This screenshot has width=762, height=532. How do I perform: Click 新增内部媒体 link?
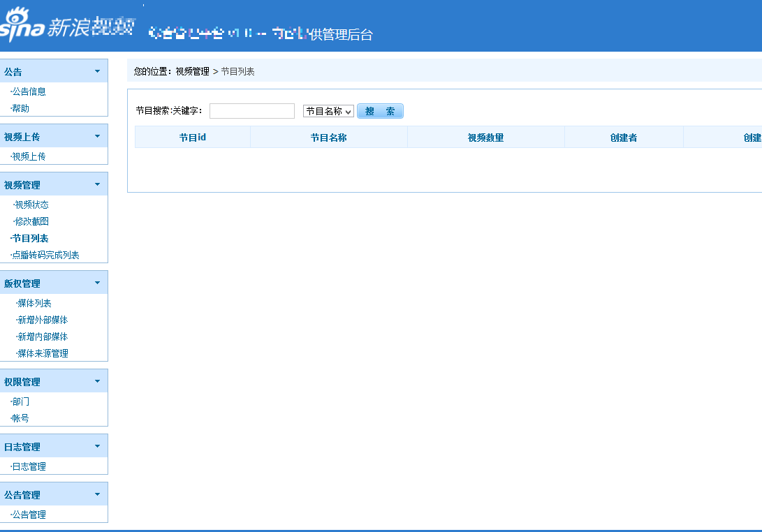[x=43, y=337]
